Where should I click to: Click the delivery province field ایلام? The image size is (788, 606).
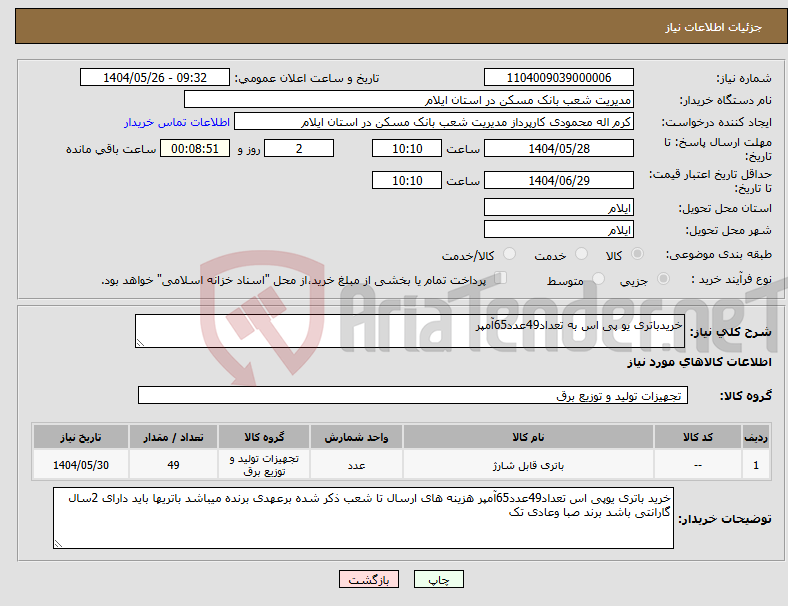[x=558, y=207]
